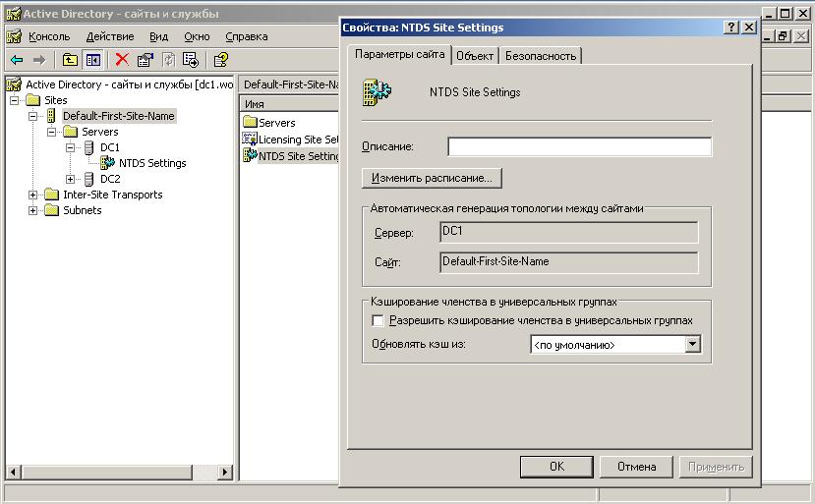Select NTDS Settings label in tree
The width and height of the screenshot is (815, 504).
[x=152, y=163]
